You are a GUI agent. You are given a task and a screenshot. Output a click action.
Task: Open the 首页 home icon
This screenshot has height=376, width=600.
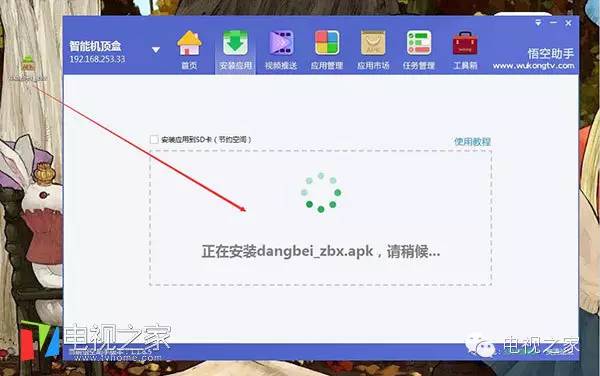pyautogui.click(x=189, y=50)
